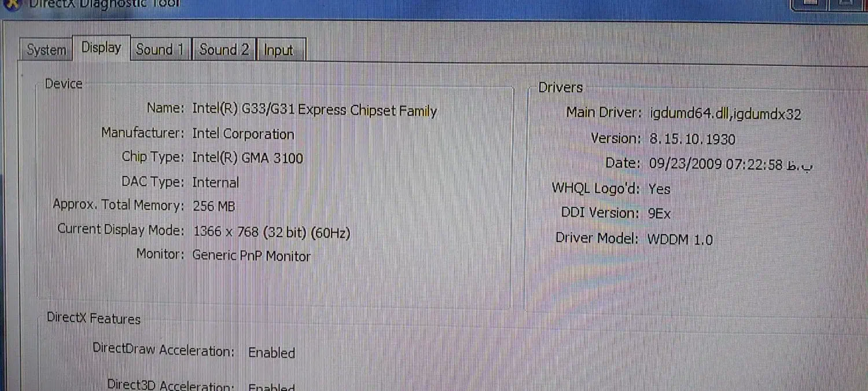Open the Input tab
868x391 pixels.
(278, 50)
